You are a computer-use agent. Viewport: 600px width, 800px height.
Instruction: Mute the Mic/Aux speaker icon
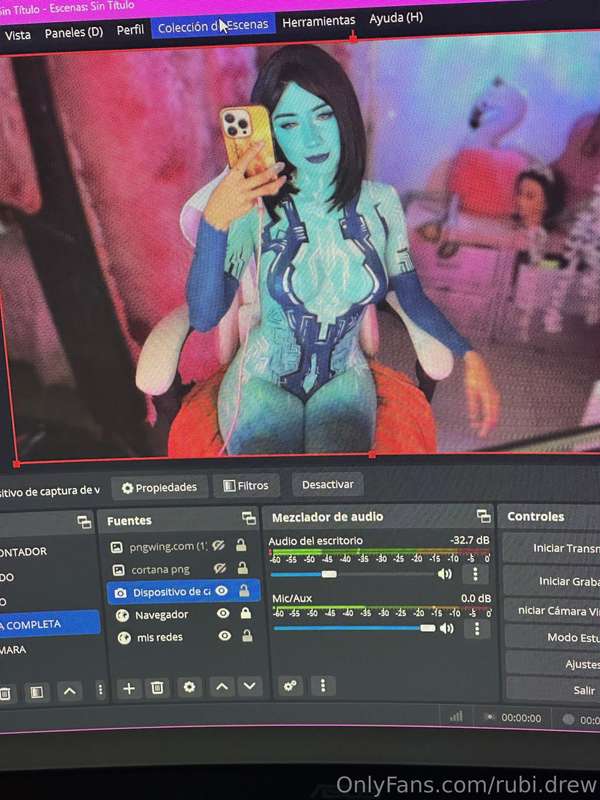coord(446,629)
